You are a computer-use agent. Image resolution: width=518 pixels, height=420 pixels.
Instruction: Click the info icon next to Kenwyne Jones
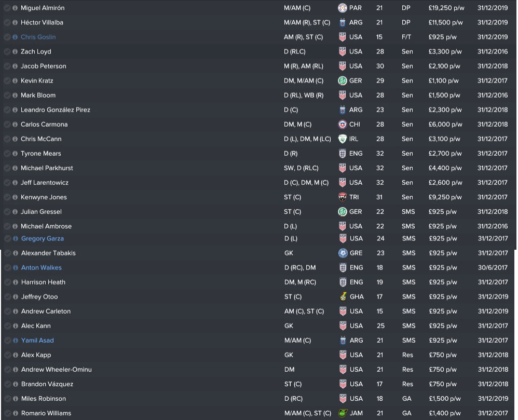click(x=15, y=197)
